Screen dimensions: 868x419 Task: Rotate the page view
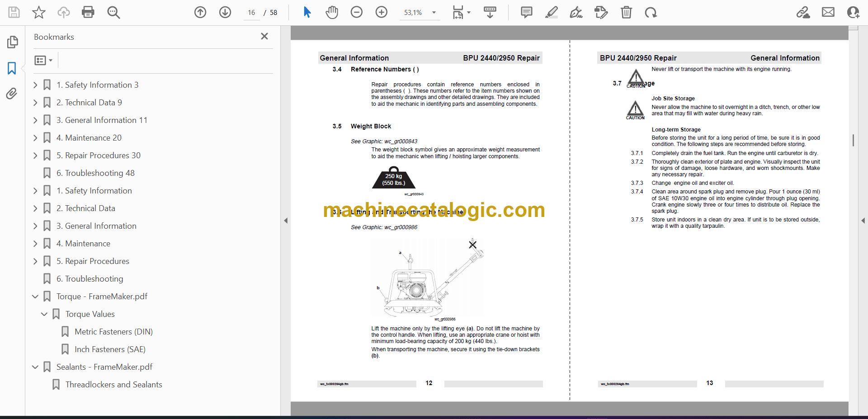pyautogui.click(x=651, y=12)
